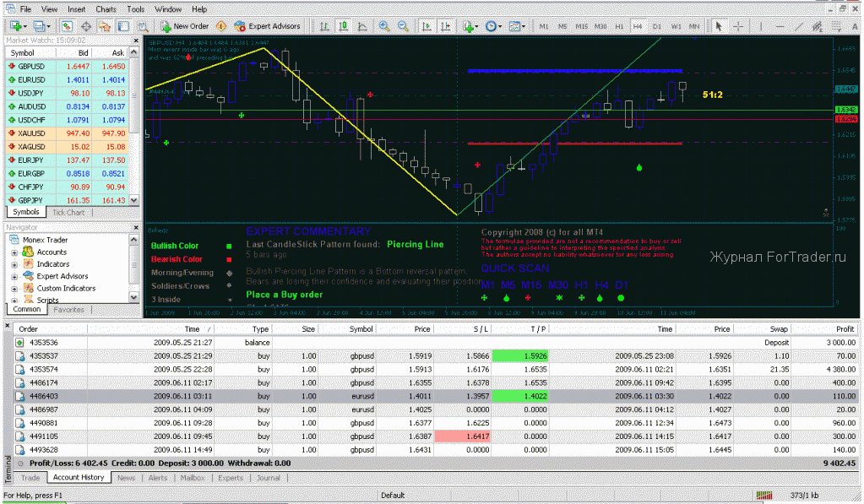Click the New Order button
The image size is (864, 504).
[184, 26]
